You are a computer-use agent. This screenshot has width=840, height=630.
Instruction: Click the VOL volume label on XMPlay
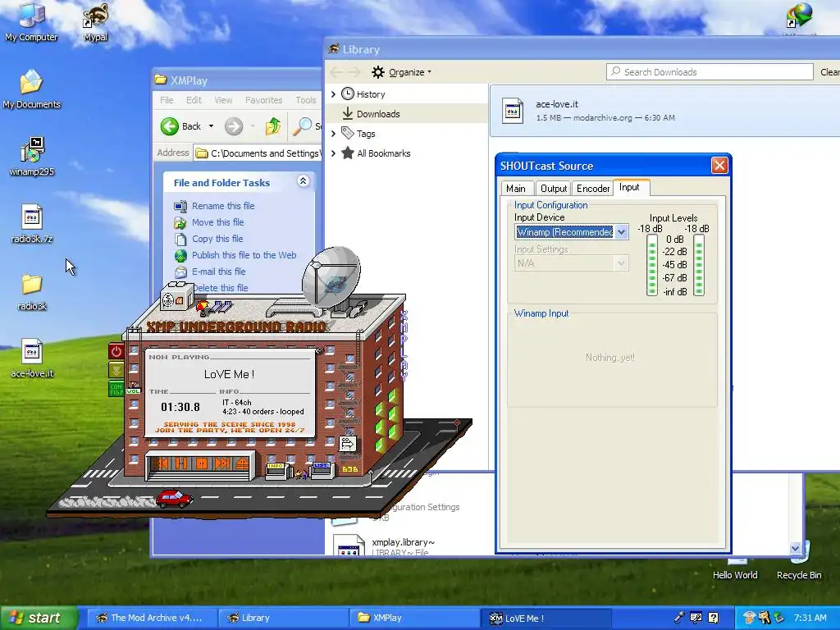point(134,391)
